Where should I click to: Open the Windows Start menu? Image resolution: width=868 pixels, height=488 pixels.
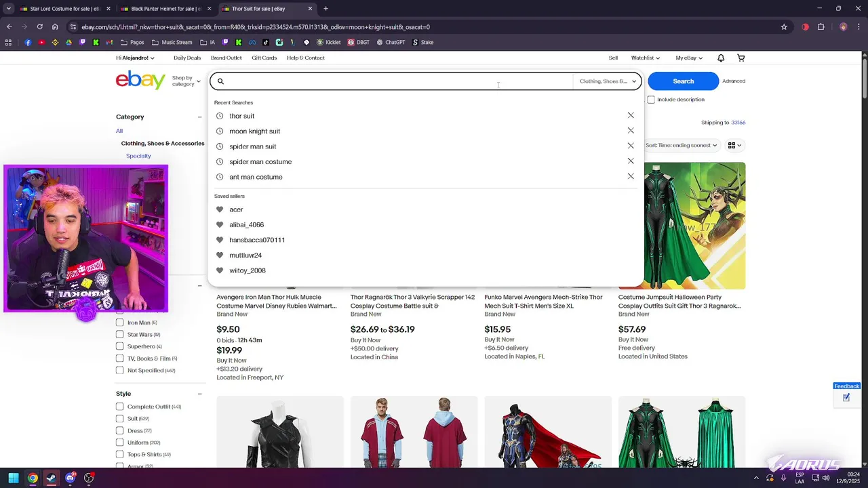14,478
